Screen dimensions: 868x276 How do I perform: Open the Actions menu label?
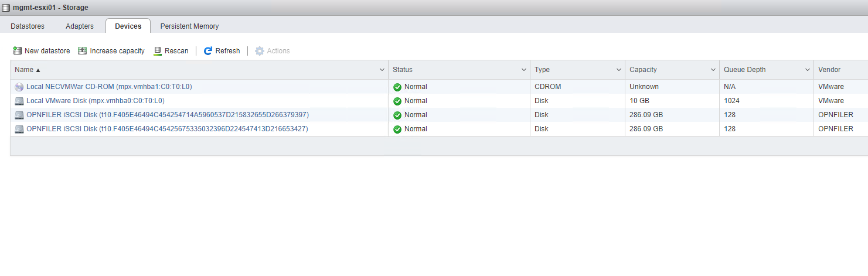278,51
